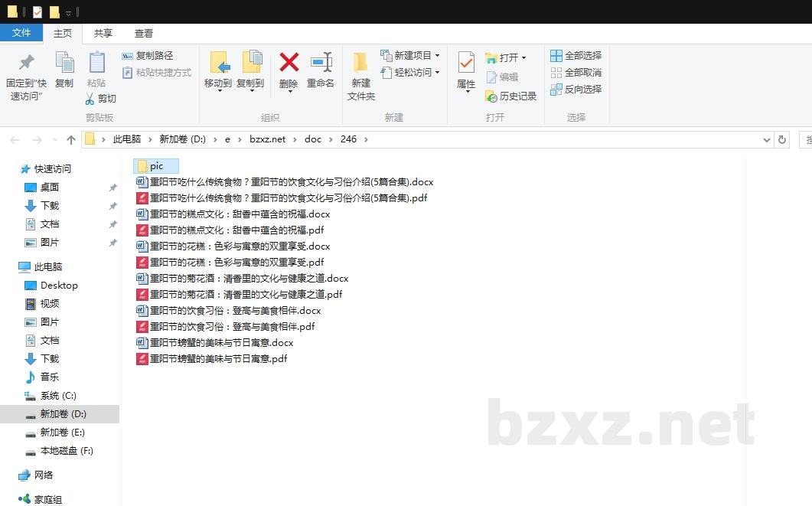Click the Rename icon in ribbon
The image size is (812, 506).
321,64
